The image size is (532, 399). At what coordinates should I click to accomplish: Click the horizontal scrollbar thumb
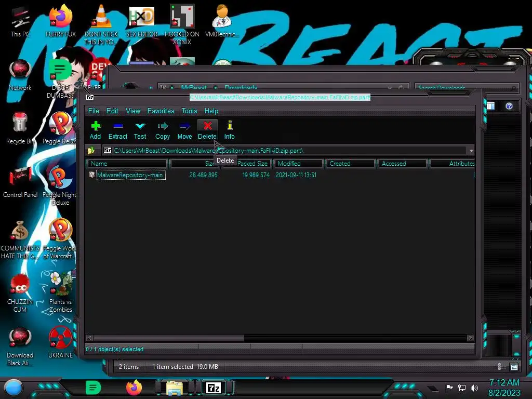(168, 338)
